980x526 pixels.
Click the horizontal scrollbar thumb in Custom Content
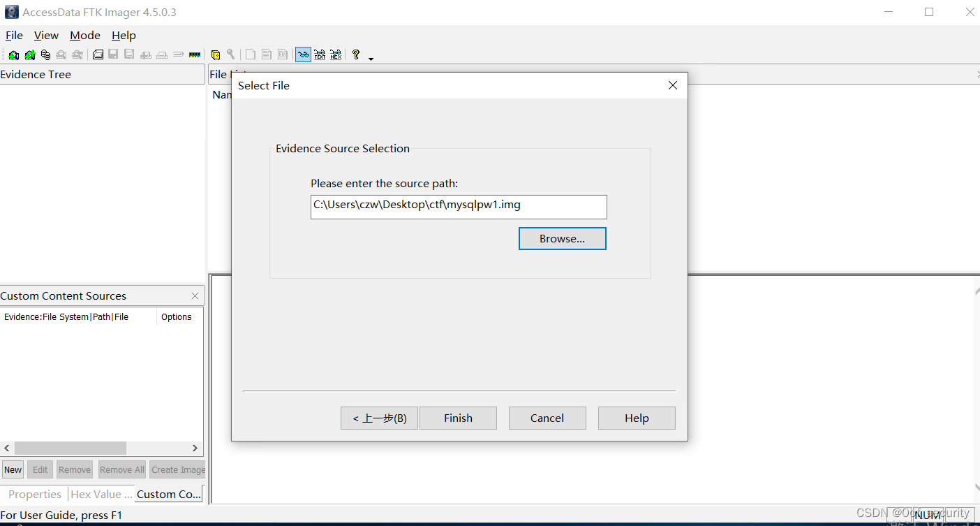[70, 448]
